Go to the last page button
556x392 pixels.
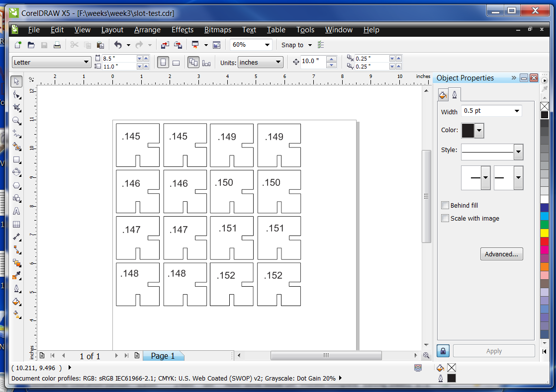pyautogui.click(x=127, y=356)
